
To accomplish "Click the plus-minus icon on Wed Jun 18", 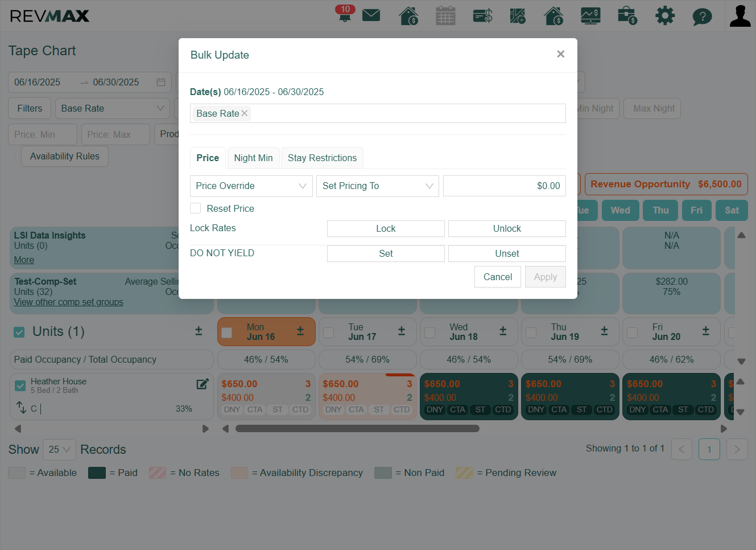I will tap(503, 331).
